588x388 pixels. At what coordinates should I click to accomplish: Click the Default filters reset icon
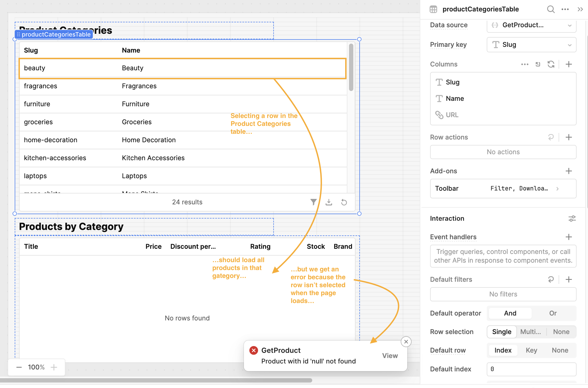[551, 280]
